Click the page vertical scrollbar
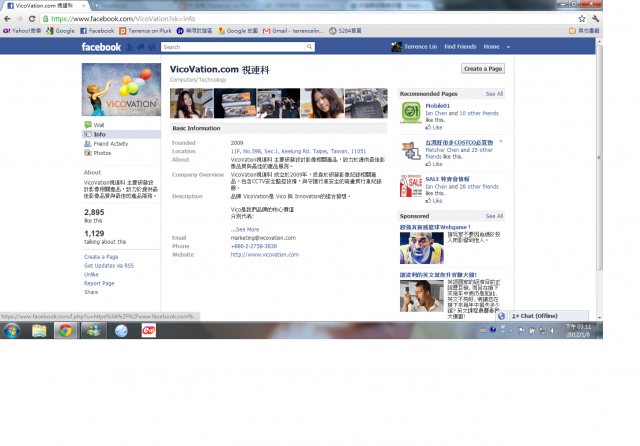Viewport: 640px width, 446px height. coord(599,157)
